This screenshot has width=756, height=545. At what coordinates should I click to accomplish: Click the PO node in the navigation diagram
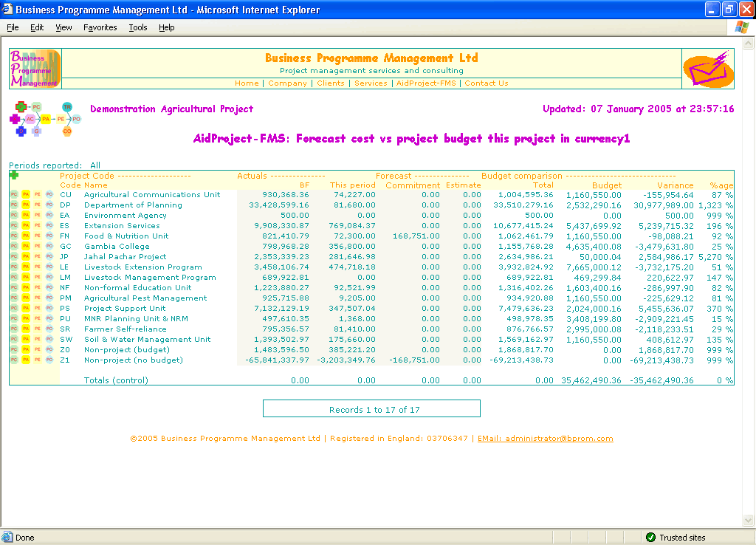pyautogui.click(x=76, y=119)
